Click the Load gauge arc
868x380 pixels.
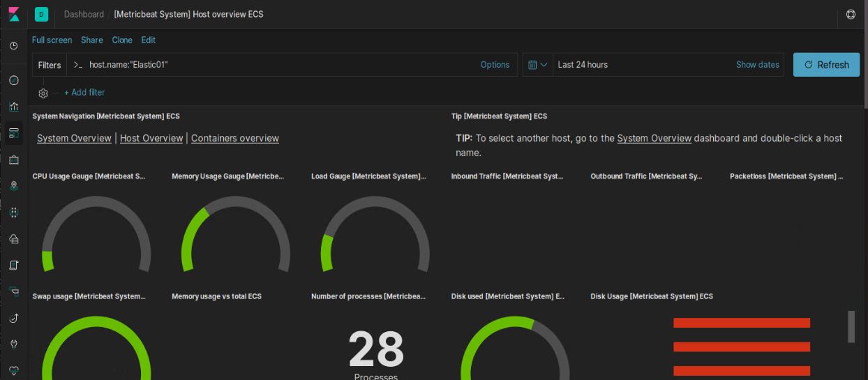(375, 201)
